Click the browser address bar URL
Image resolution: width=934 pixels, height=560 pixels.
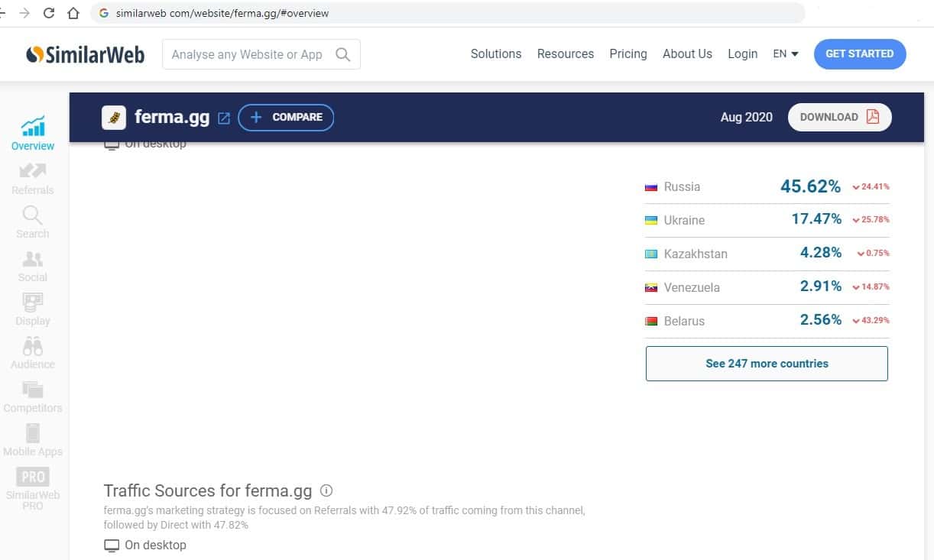pos(222,13)
